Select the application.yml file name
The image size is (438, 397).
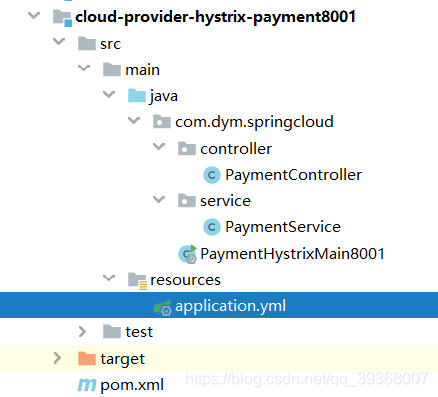[x=230, y=306]
